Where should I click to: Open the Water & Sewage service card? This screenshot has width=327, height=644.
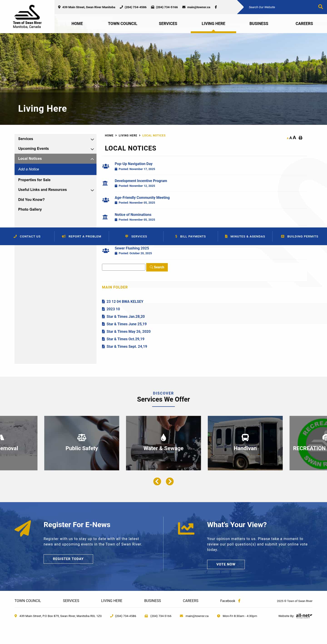(163, 443)
